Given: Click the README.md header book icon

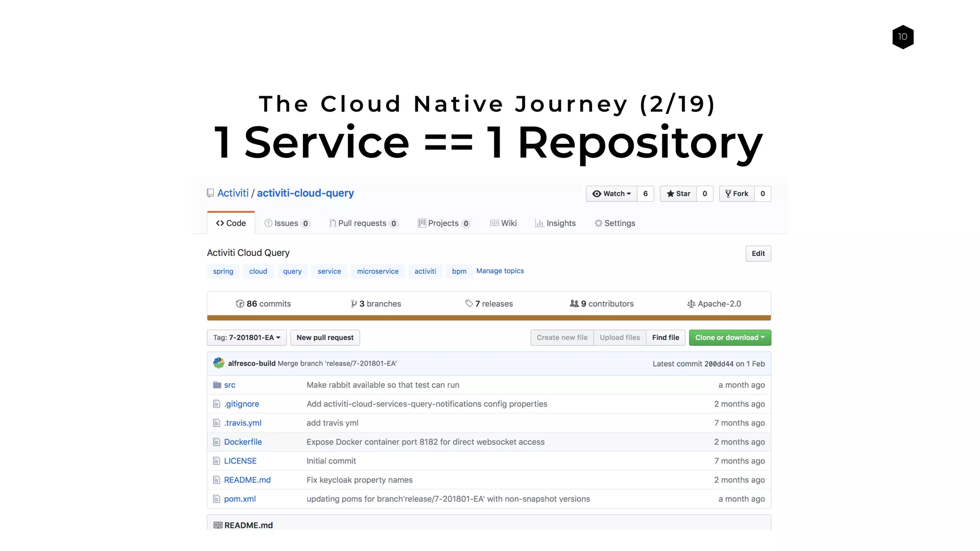Looking at the screenshot, I should (x=218, y=525).
